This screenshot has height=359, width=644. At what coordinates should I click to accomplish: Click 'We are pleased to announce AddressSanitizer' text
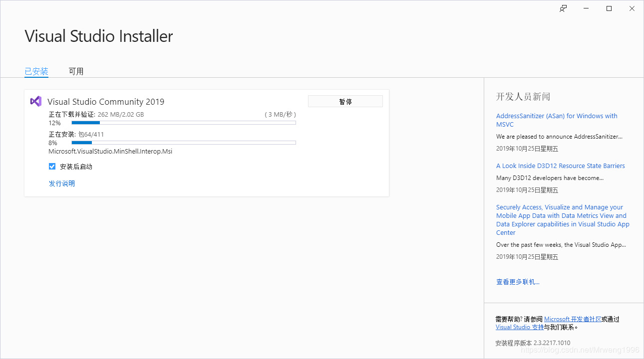coord(559,136)
